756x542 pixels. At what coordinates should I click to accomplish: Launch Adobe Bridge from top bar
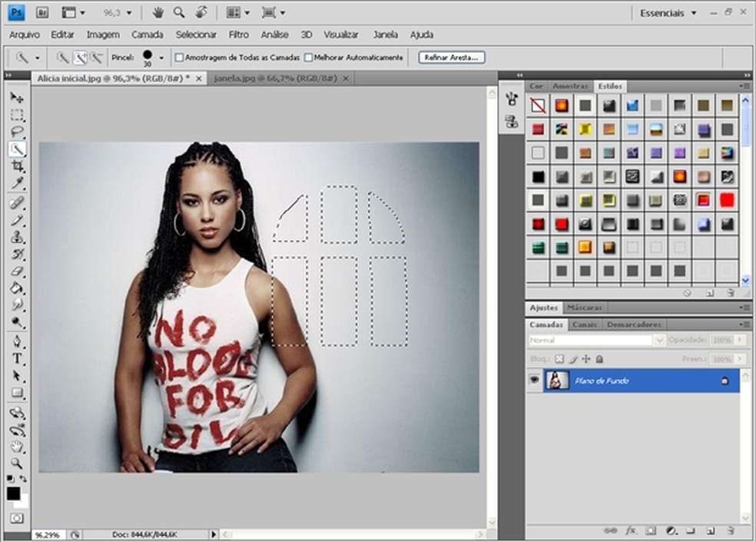click(x=42, y=13)
